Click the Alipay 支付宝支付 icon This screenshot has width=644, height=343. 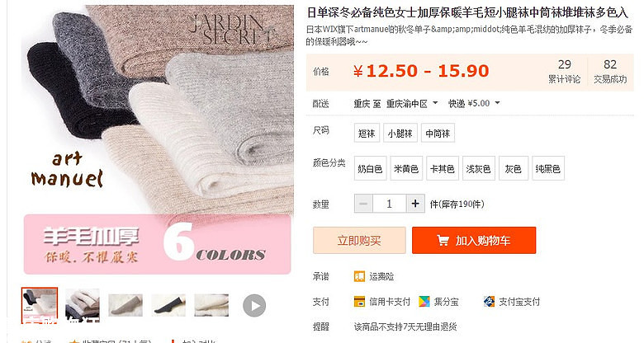click(489, 302)
